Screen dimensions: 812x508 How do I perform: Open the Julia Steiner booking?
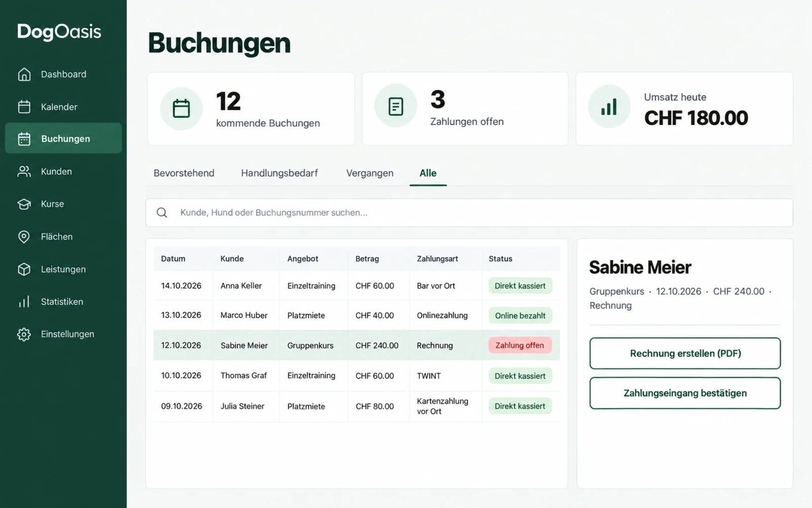coord(357,406)
